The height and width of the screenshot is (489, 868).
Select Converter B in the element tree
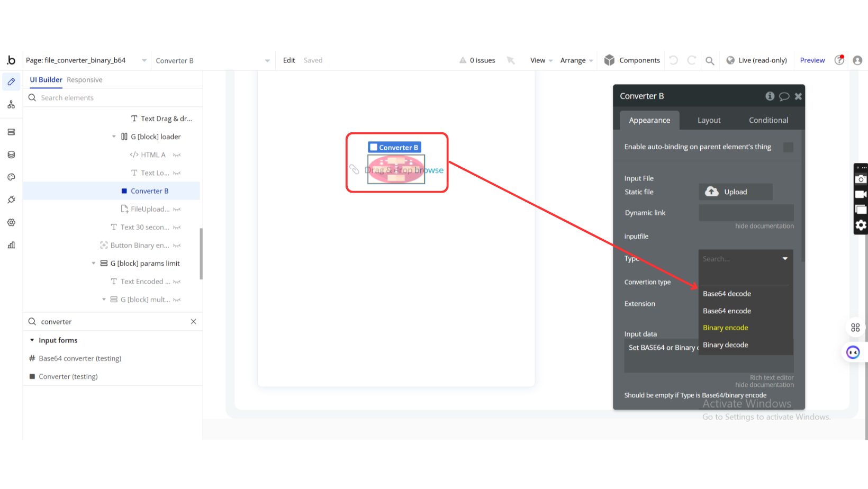coord(112,191)
